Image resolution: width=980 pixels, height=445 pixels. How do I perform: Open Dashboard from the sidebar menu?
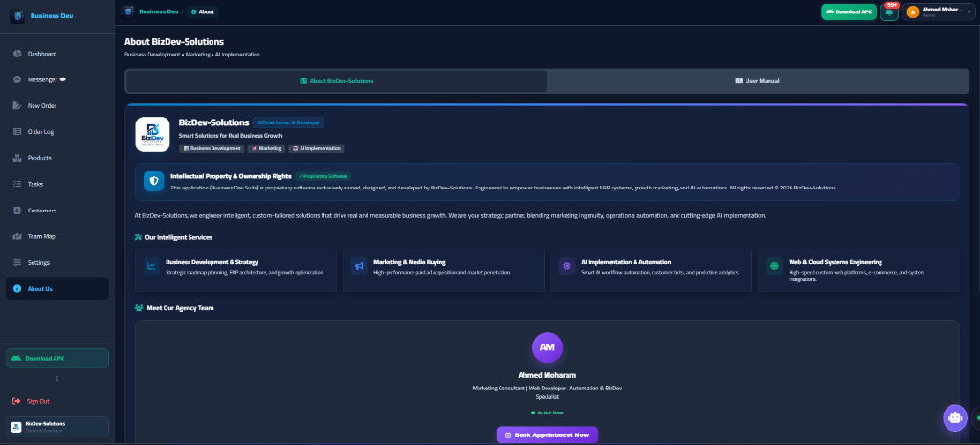point(57,54)
